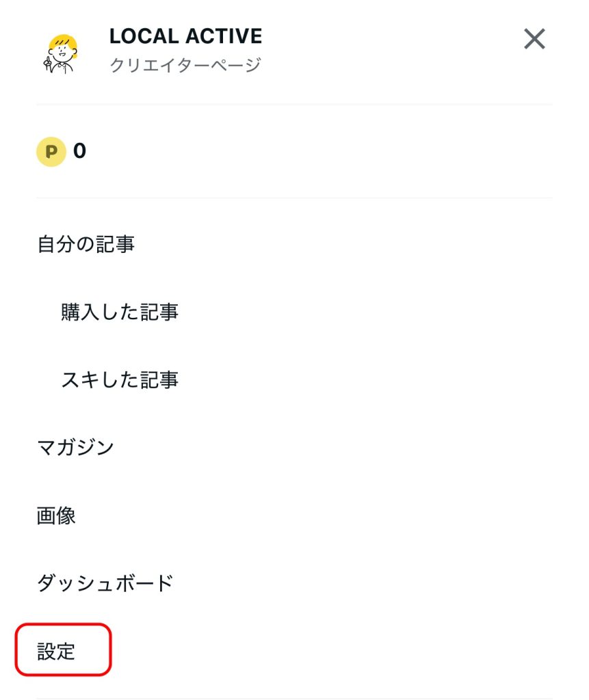Image resolution: width=589 pixels, height=700 pixels.
Task: View my articles via 自分の記事
Action: click(86, 244)
